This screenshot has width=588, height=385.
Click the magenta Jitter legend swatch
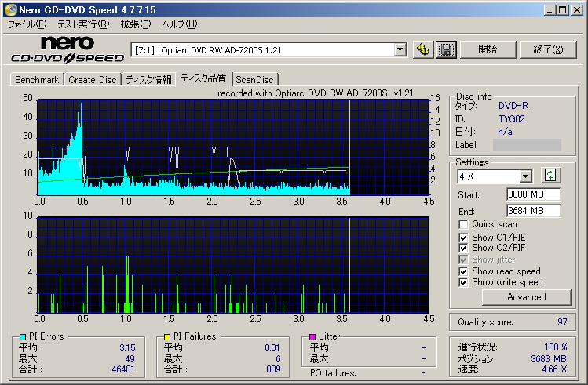pos(312,336)
